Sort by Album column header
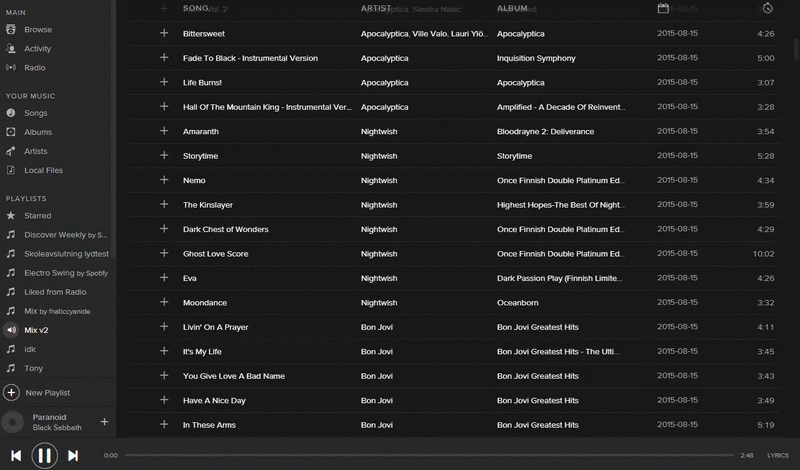The image size is (800, 470). click(512, 8)
